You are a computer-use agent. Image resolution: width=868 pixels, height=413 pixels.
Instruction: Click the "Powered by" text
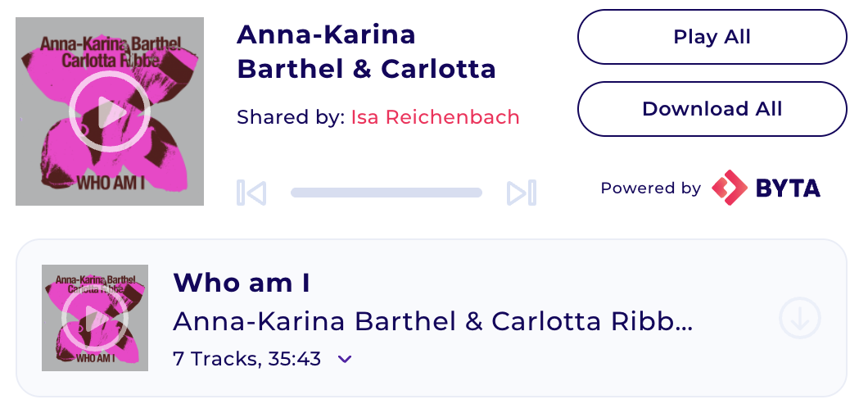tap(650, 188)
